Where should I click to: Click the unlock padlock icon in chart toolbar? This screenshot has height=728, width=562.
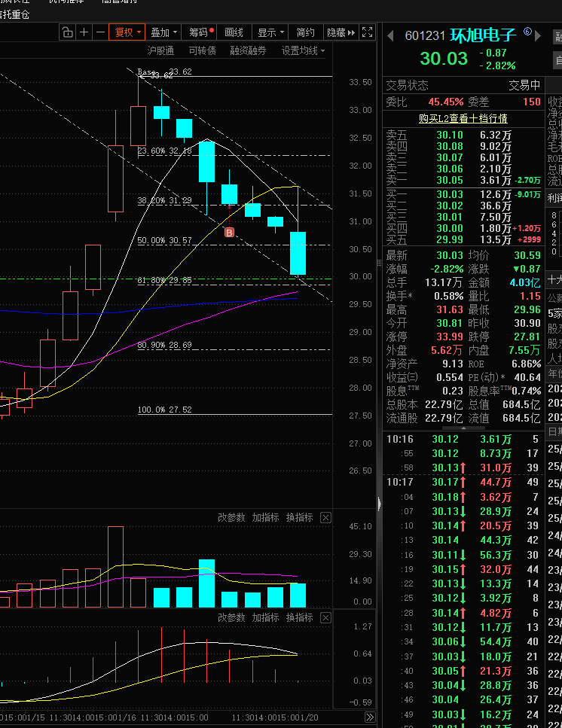pyautogui.click(x=67, y=32)
